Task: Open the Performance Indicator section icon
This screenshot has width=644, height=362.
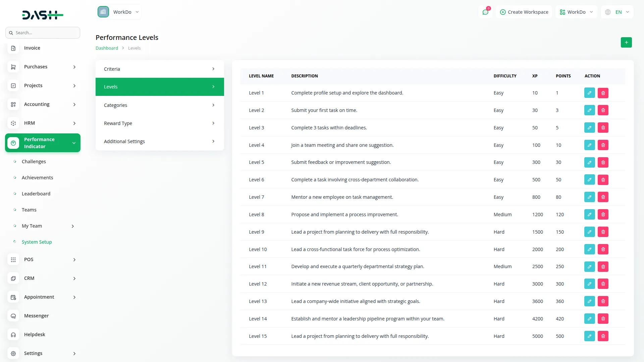Action: 13,143
